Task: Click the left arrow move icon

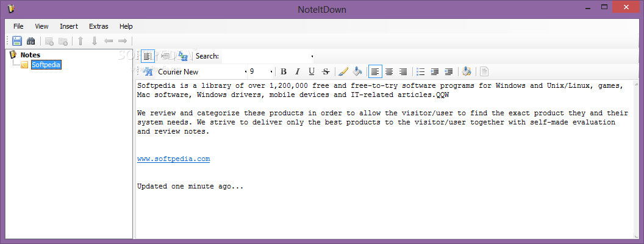Action: pyautogui.click(x=109, y=41)
